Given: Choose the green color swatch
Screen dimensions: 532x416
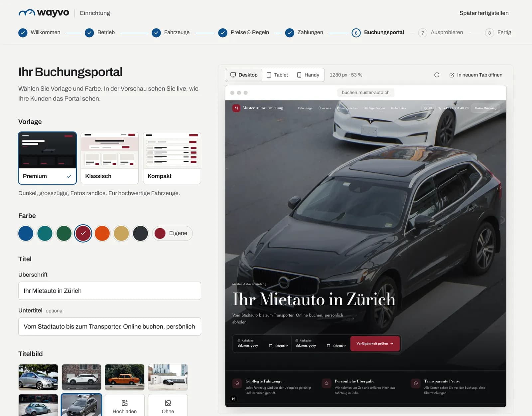Looking at the screenshot, I should tap(64, 233).
